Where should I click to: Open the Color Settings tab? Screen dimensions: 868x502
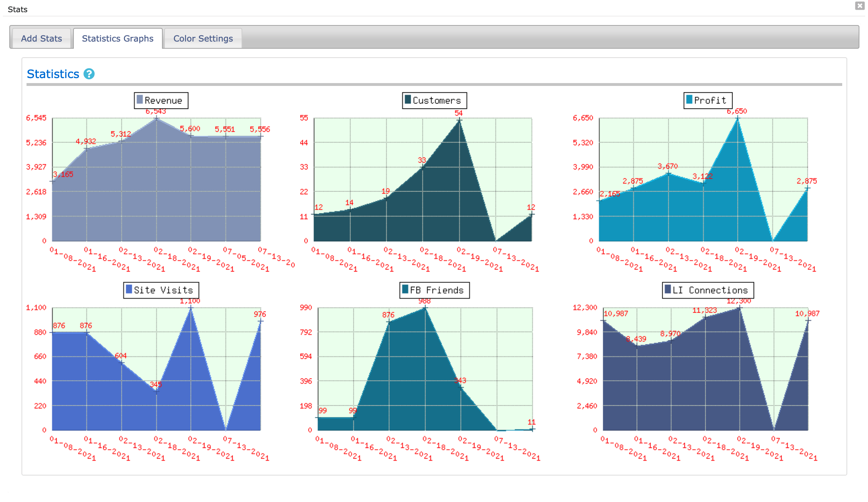203,38
